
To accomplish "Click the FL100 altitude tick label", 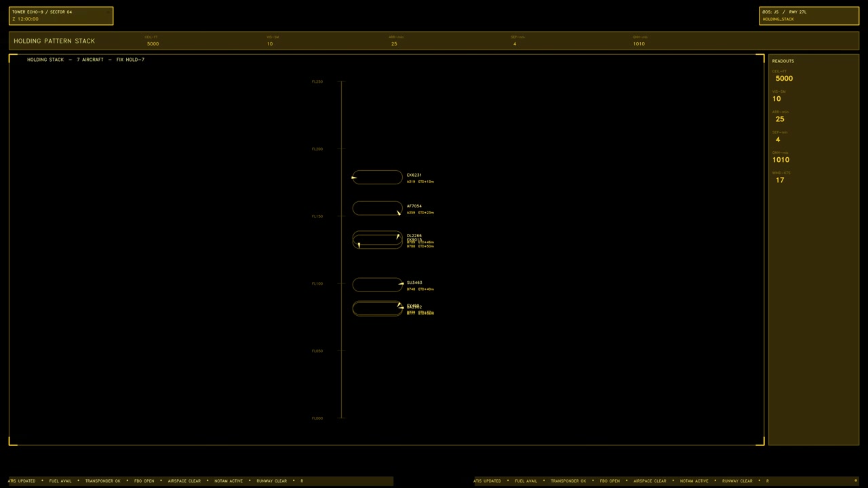I will tap(317, 283).
